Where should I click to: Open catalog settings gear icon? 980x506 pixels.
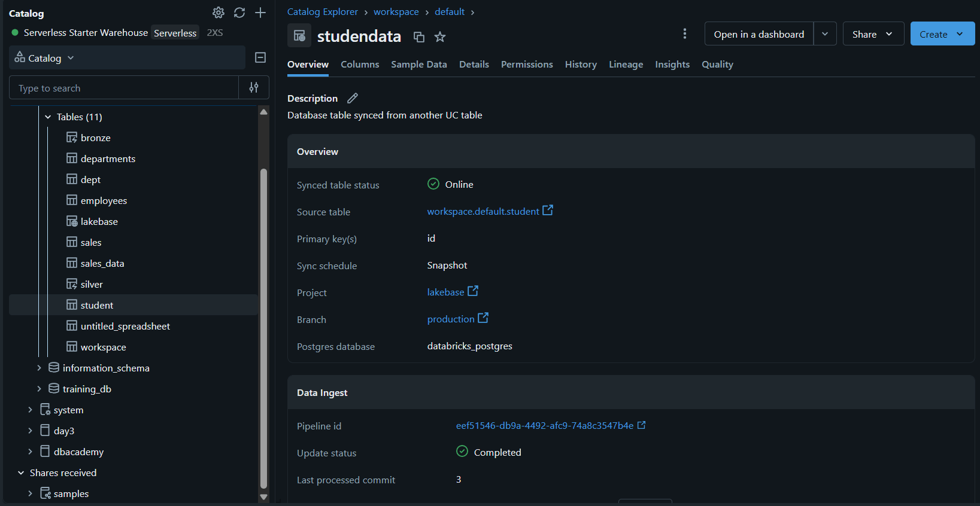pyautogui.click(x=219, y=13)
